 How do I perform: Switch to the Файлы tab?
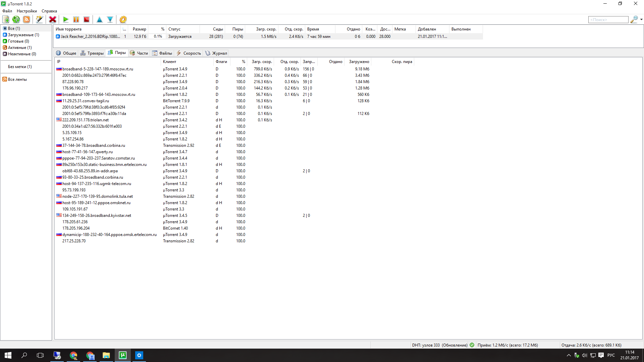pyautogui.click(x=162, y=53)
